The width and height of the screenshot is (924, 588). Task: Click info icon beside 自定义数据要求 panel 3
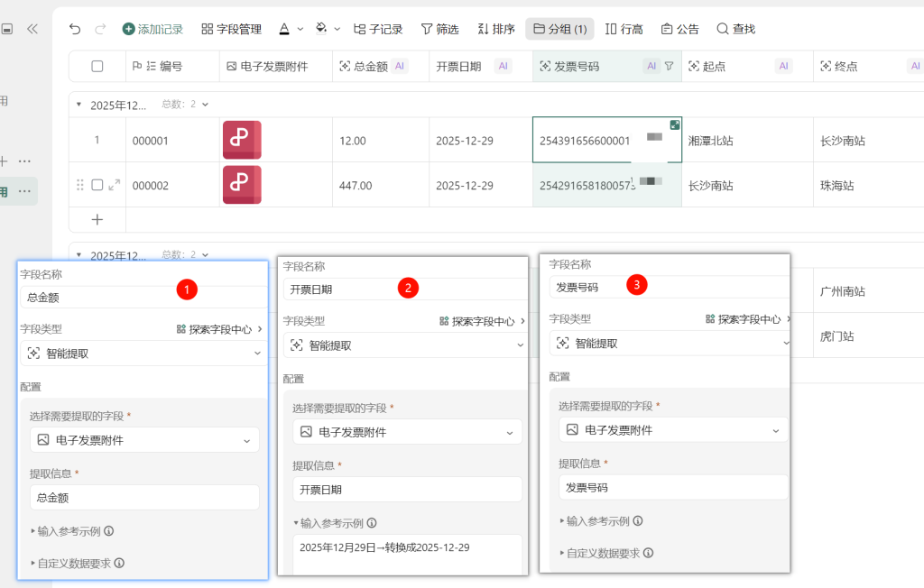pyautogui.click(x=648, y=553)
